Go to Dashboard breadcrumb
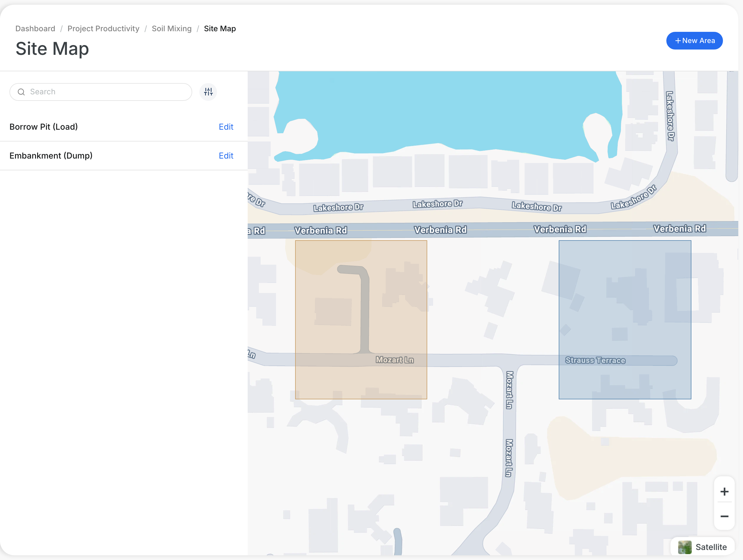 pyautogui.click(x=35, y=29)
